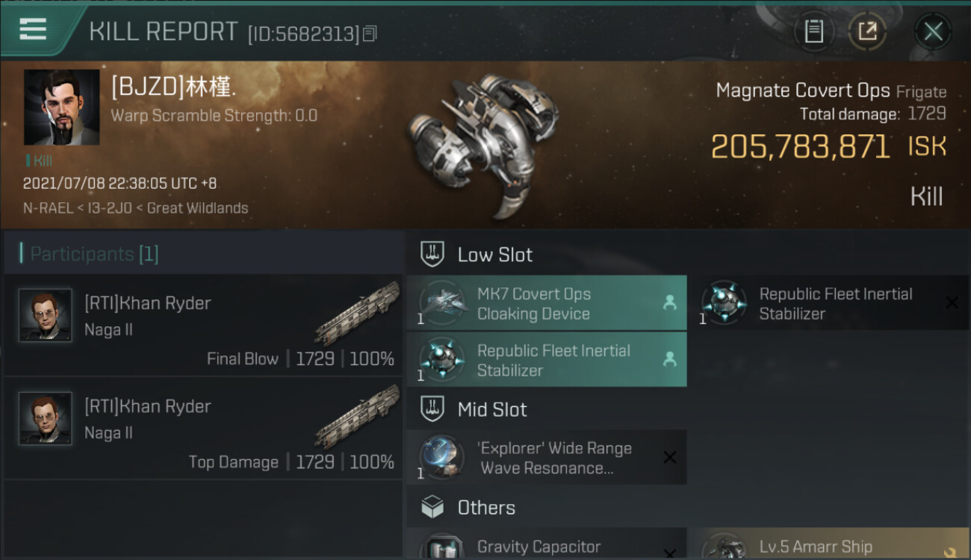
Task: Click the MK7 Covert Ops Cloaking Device icon
Action: [x=443, y=303]
